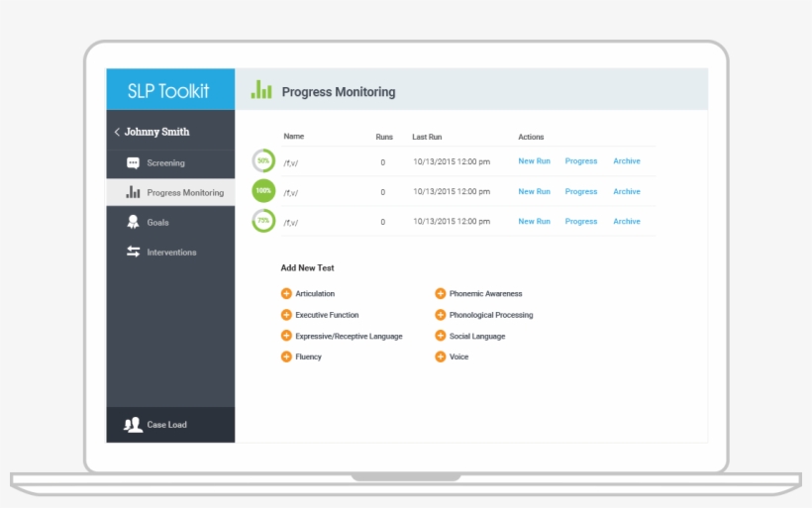812x508 pixels.
Task: Click the Runs column header
Action: pos(384,137)
